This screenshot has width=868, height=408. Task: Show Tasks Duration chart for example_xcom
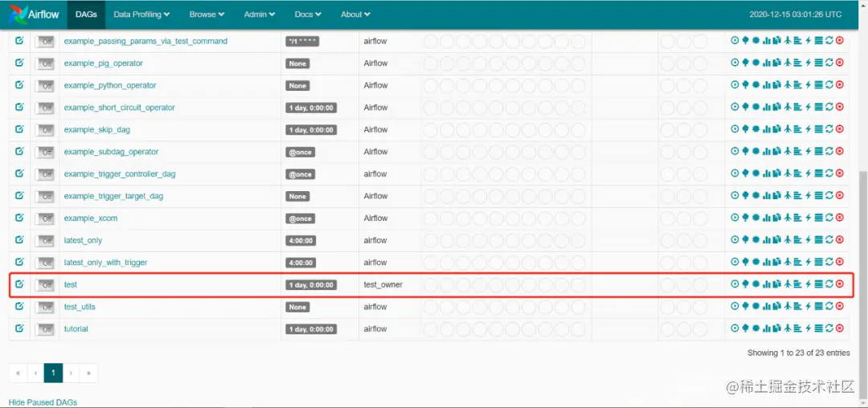(766, 218)
